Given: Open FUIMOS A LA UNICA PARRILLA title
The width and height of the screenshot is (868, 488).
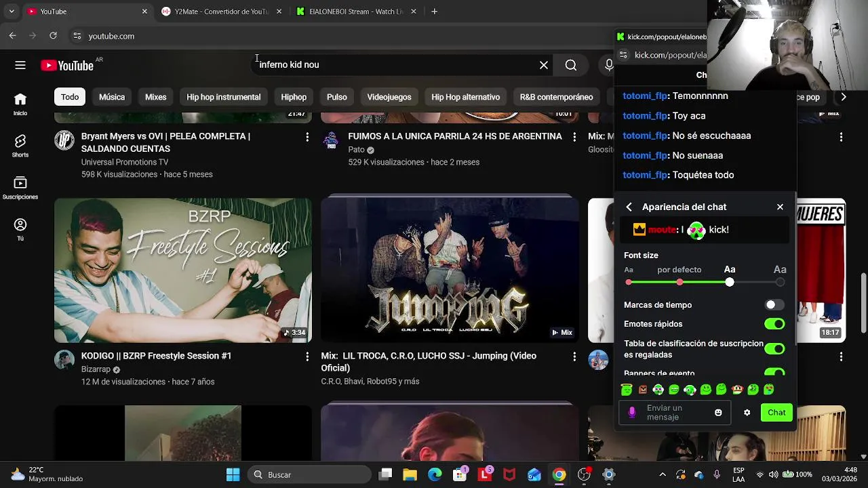Looking at the screenshot, I should click(x=455, y=136).
